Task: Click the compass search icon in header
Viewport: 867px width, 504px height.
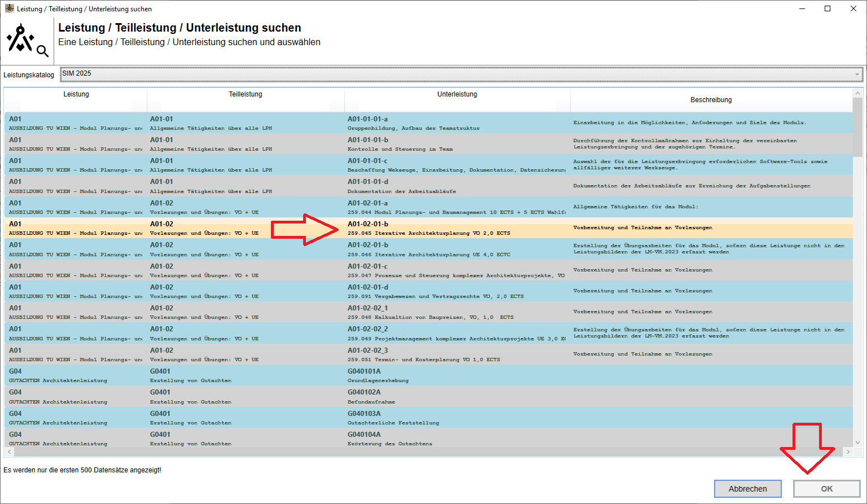Action: click(27, 41)
